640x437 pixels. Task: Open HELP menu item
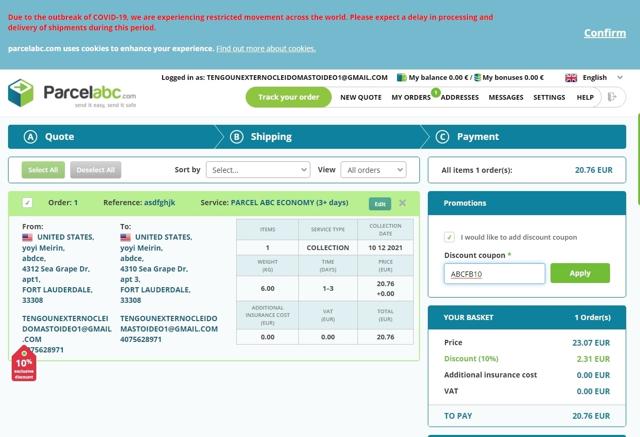(585, 98)
